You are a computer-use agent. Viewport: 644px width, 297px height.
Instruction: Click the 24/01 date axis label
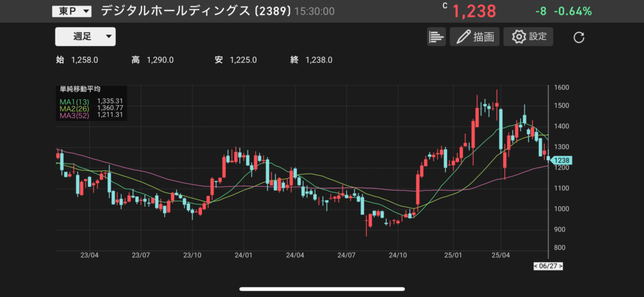[243, 255]
